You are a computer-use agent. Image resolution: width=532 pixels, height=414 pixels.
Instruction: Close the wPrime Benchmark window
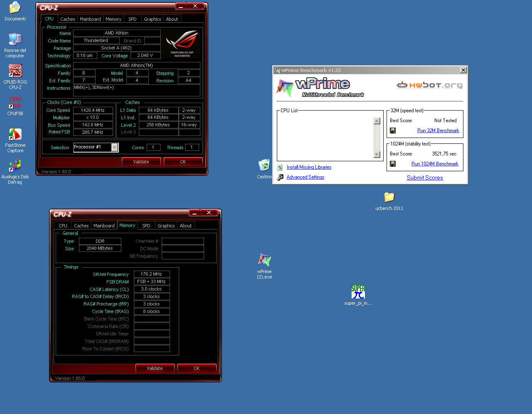463,70
